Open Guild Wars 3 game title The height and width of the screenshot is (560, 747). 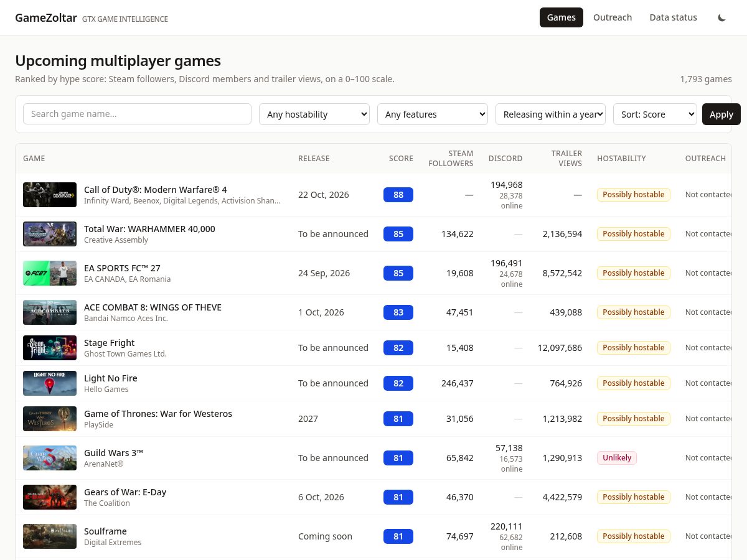coord(113,452)
